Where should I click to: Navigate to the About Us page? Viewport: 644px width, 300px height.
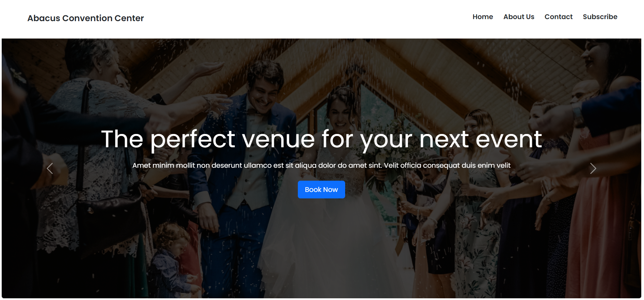coord(519,17)
